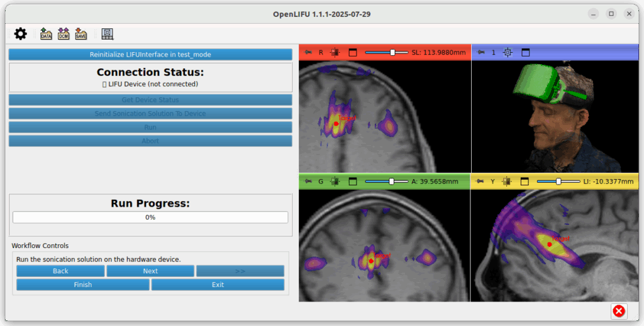644x326 pixels.
Task: Click the red error icon at bottom right
Action: tap(619, 311)
